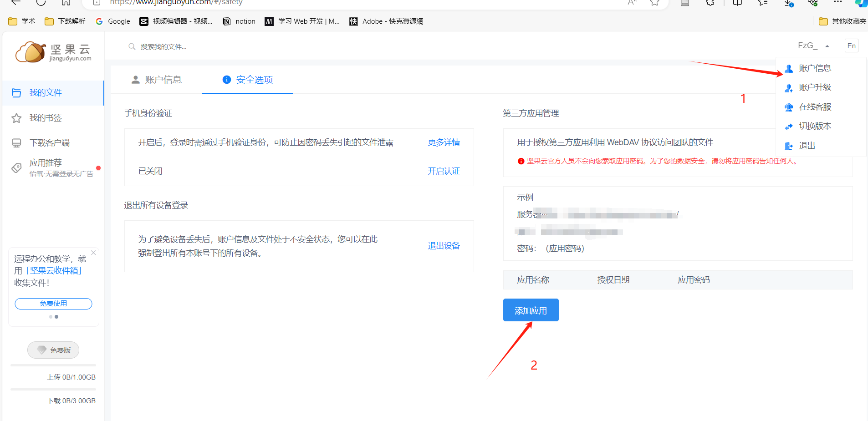868x421 pixels.
Task: Click the 应用密码 column header
Action: coord(694,280)
